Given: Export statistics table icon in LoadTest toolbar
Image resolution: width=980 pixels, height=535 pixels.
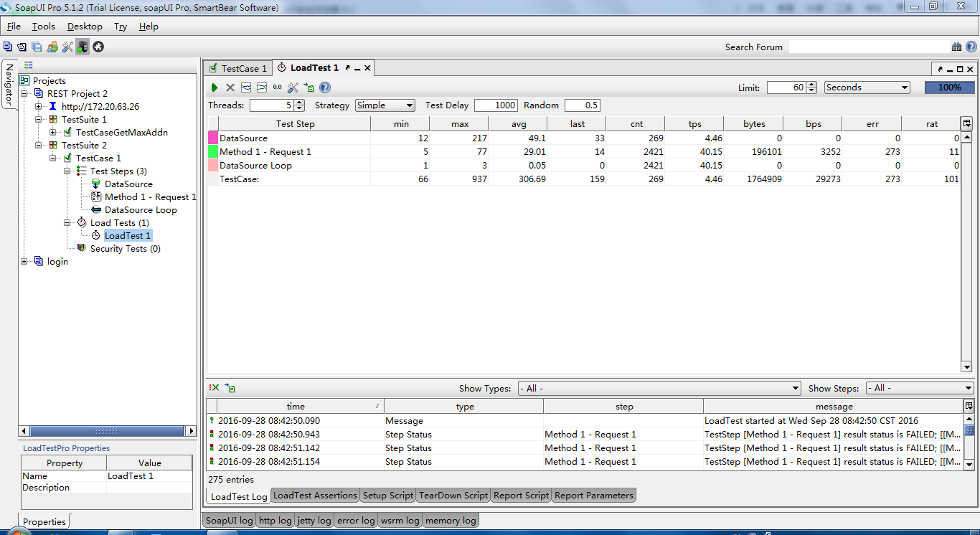Looking at the screenshot, I should coord(308,87).
